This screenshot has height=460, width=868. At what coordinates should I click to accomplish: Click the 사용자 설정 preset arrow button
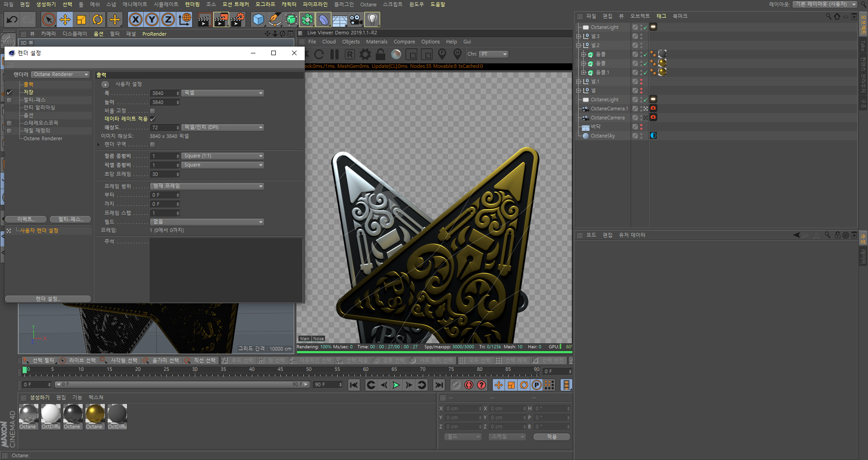pos(105,85)
